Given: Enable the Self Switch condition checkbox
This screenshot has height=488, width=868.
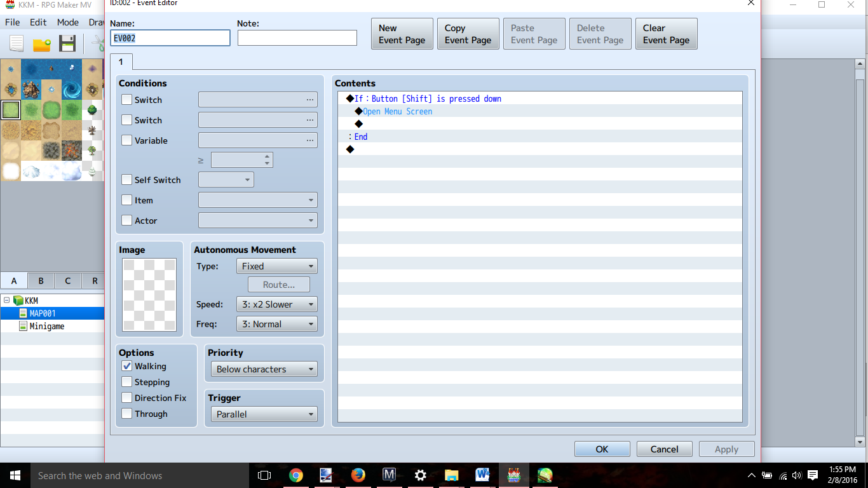Looking at the screenshot, I should point(127,180).
